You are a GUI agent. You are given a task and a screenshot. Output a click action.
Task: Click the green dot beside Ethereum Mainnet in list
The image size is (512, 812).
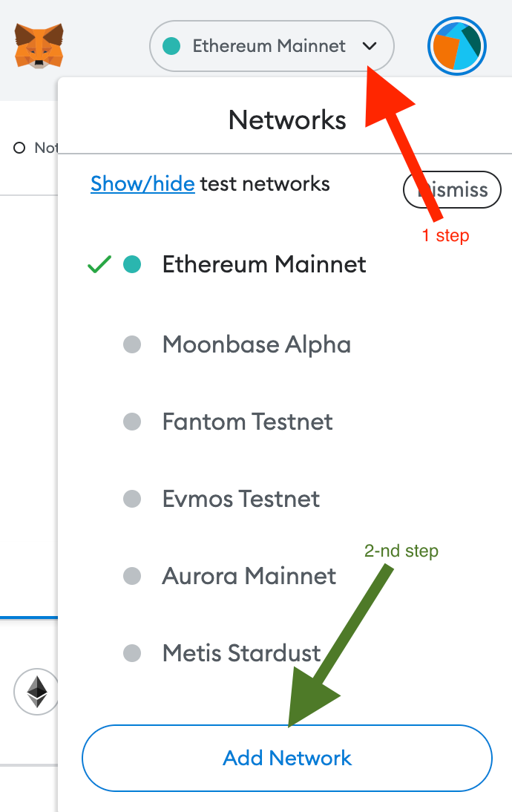[132, 264]
